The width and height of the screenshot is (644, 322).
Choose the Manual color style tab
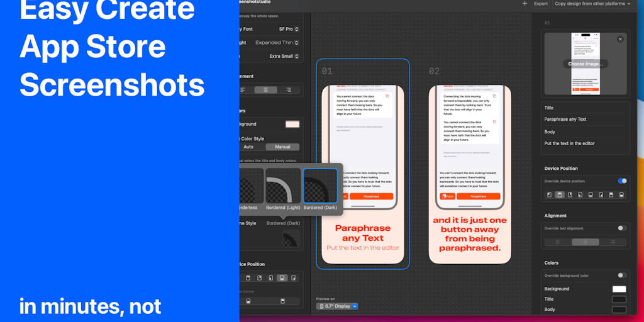pyautogui.click(x=282, y=147)
